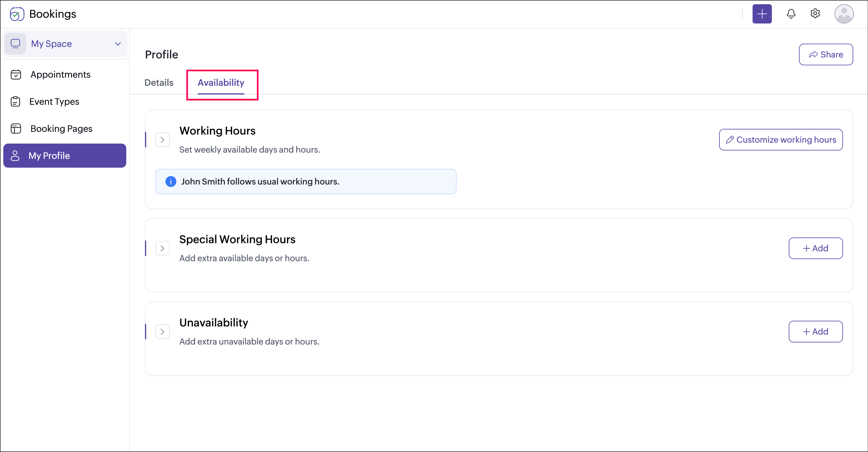868x452 pixels.
Task: Open notifications bell
Action: coord(791,14)
